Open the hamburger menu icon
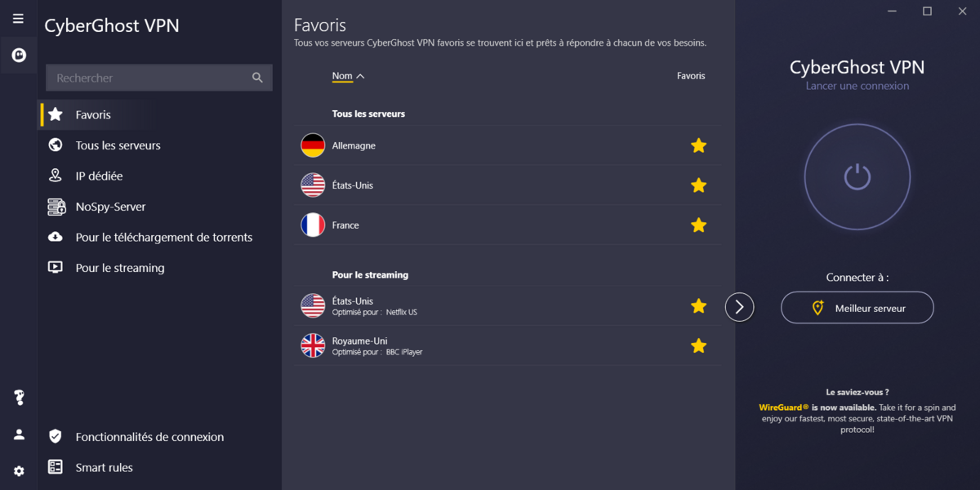The height and width of the screenshot is (490, 980). pyautogui.click(x=18, y=19)
